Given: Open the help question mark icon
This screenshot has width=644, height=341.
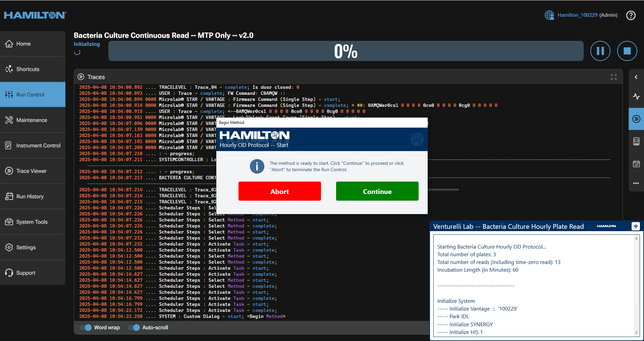Looking at the screenshot, I should [631, 15].
